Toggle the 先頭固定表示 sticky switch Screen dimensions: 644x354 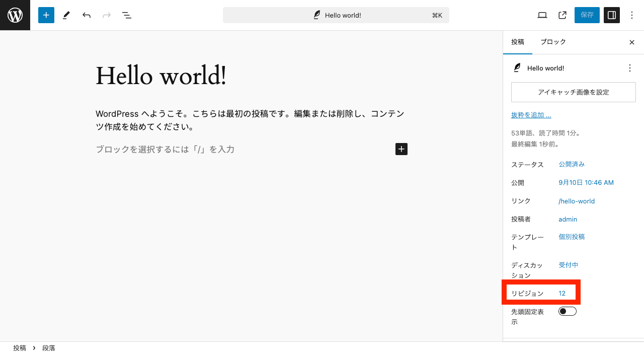(x=568, y=311)
